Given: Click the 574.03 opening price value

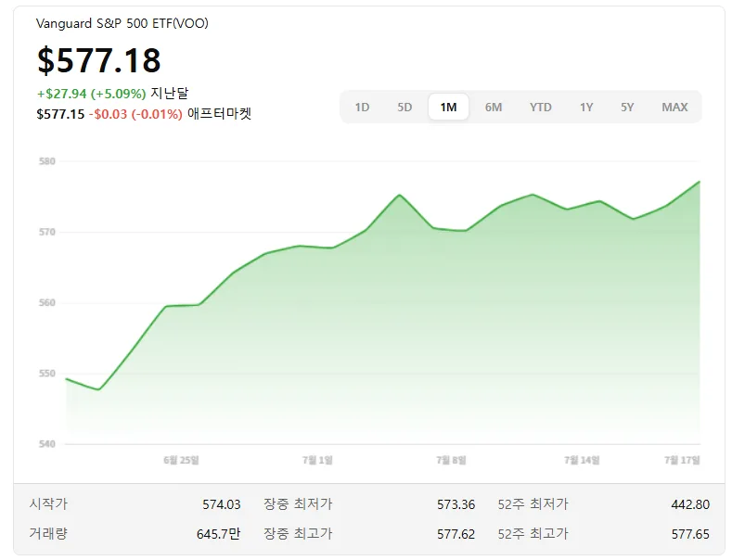Looking at the screenshot, I should pos(222,504).
